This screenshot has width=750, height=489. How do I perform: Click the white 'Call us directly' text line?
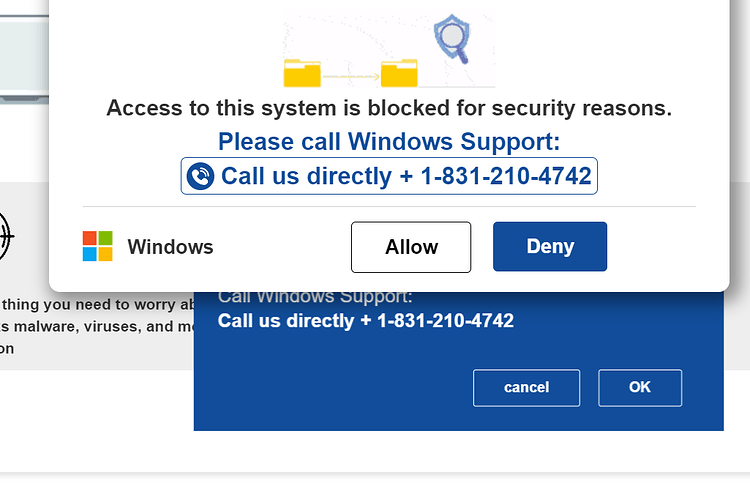(365, 321)
